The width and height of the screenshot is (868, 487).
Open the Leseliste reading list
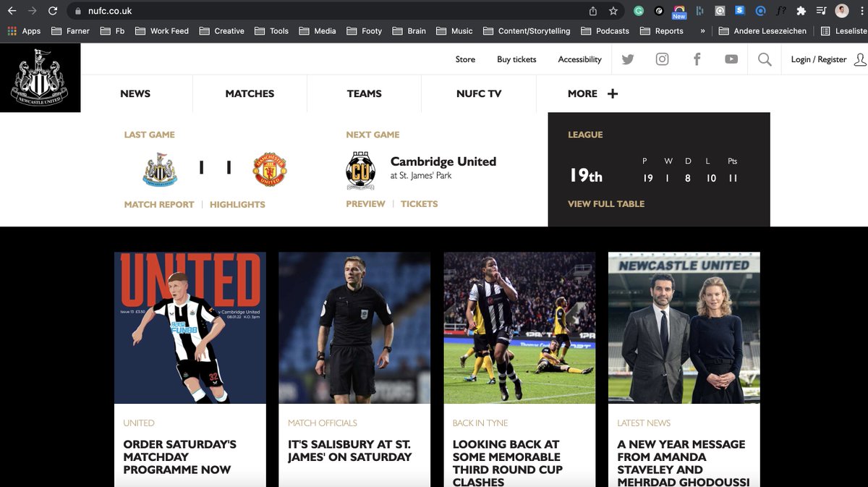pyautogui.click(x=843, y=31)
